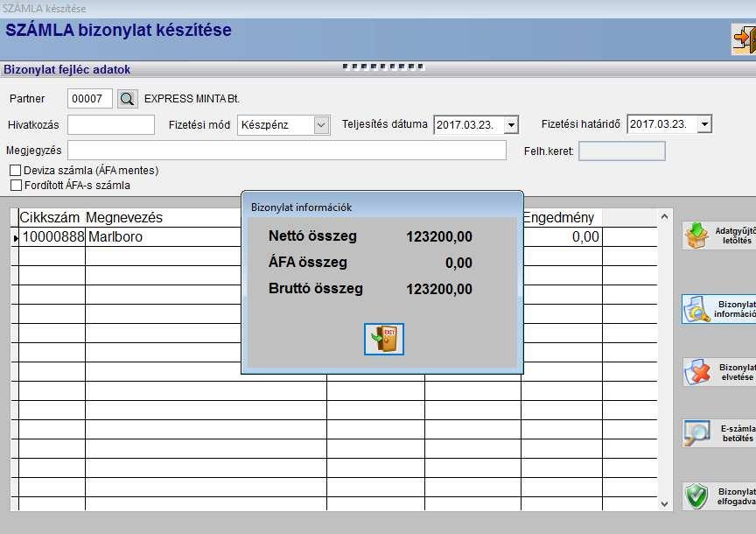The height and width of the screenshot is (534, 756).
Task: Open Bizonylat információ from the side panel
Action: (x=719, y=309)
